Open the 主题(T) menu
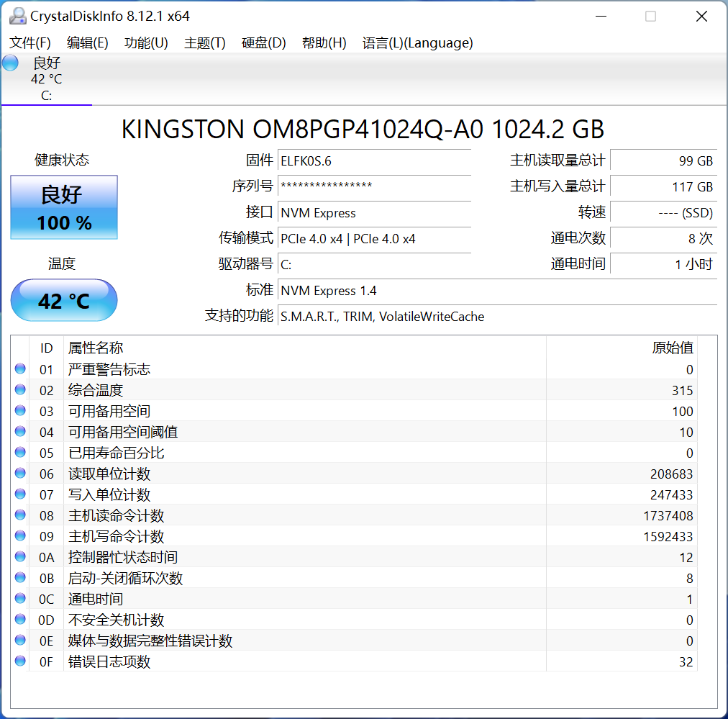The height and width of the screenshot is (719, 728). (x=205, y=42)
